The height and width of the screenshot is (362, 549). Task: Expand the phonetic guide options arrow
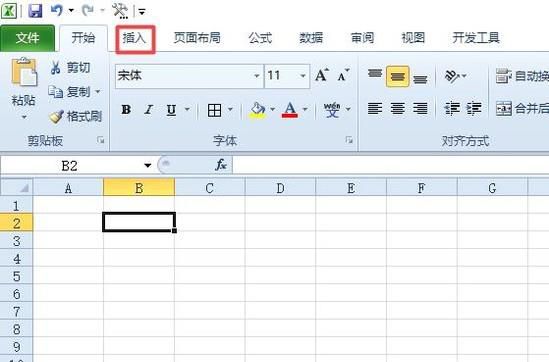click(348, 110)
